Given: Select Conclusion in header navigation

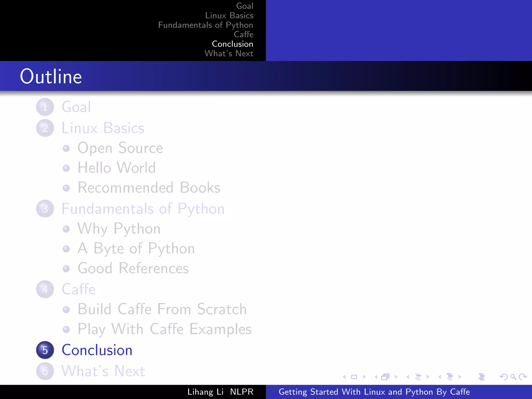Looking at the screenshot, I should (x=233, y=44).
